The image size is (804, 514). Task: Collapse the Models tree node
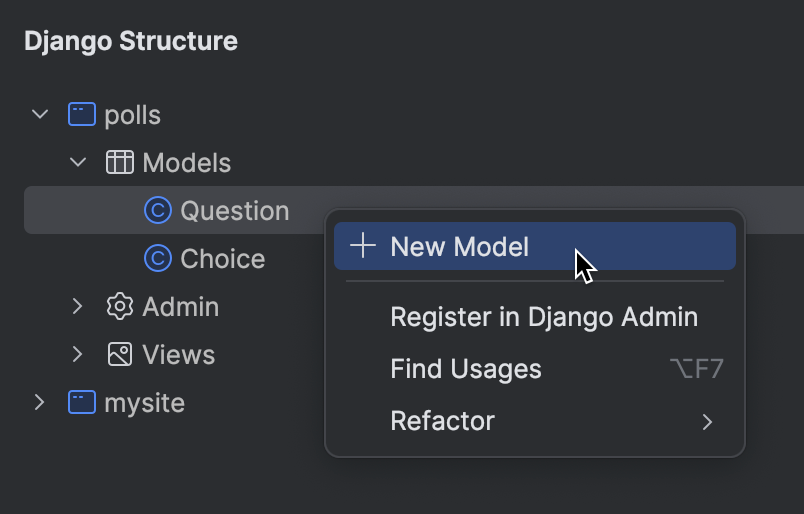tap(78, 163)
